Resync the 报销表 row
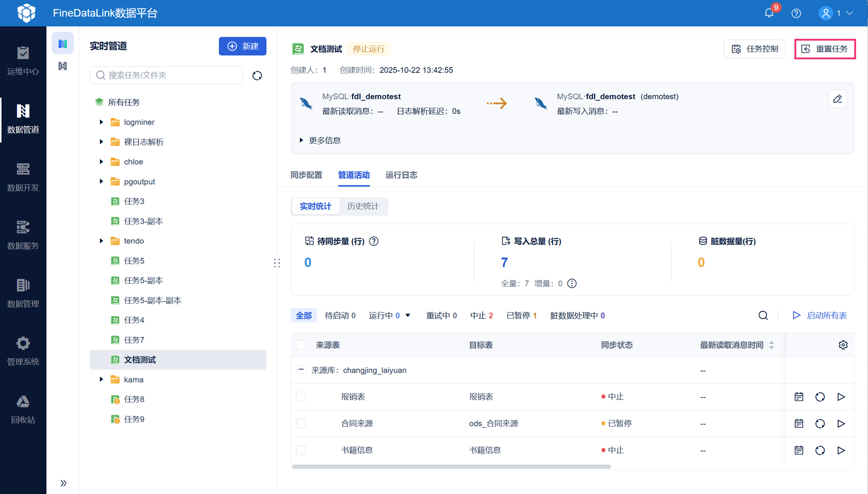 tap(820, 397)
